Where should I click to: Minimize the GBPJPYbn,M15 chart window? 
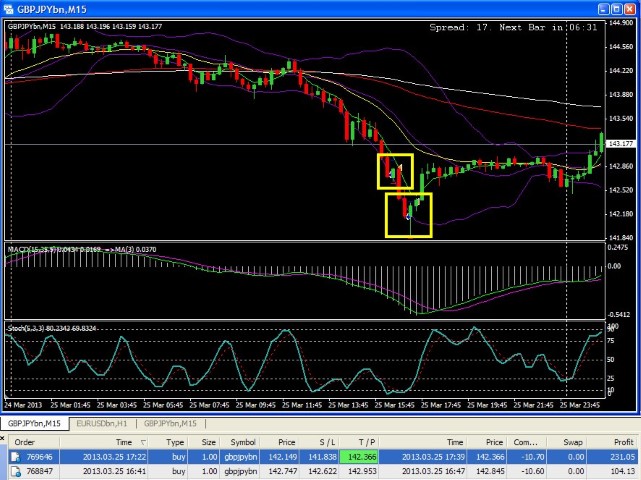603,9
